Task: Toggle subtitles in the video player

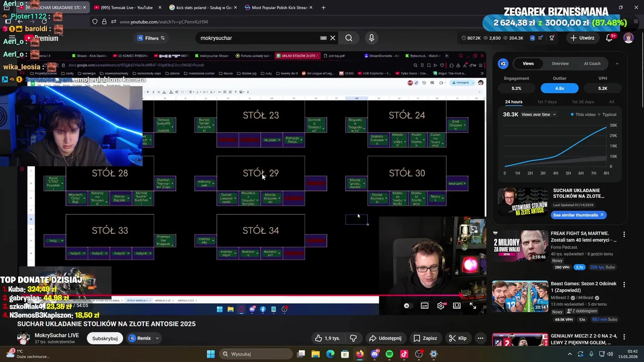Action: coord(425,306)
